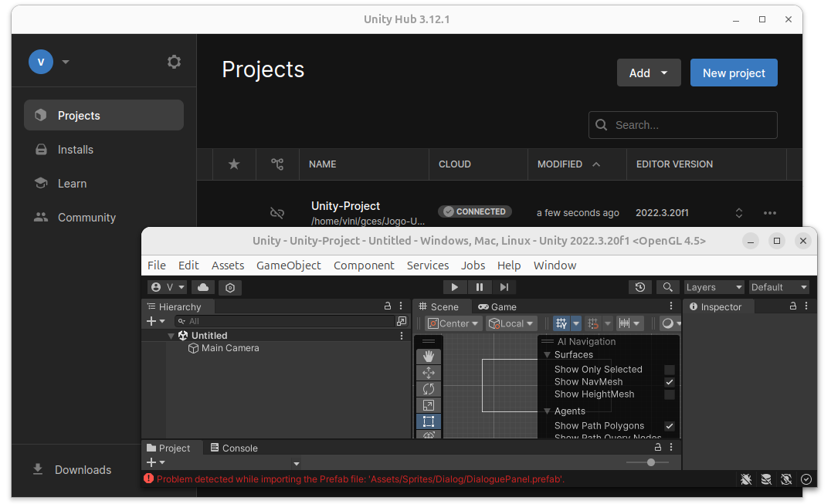This screenshot has height=504, width=831.
Task: Open Unity Hub preferences gear icon
Action: [174, 62]
